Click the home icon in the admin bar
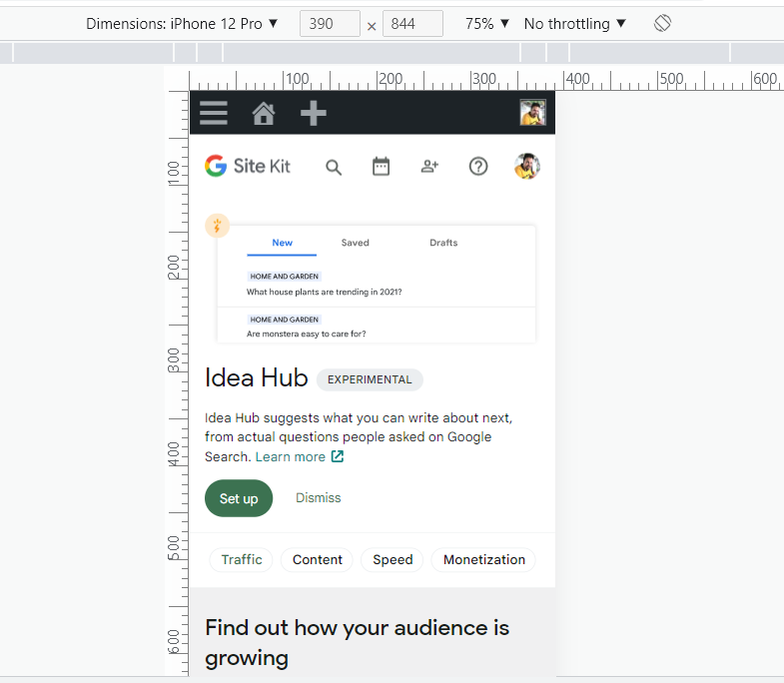The height and width of the screenshot is (683, 784). pyautogui.click(x=264, y=113)
